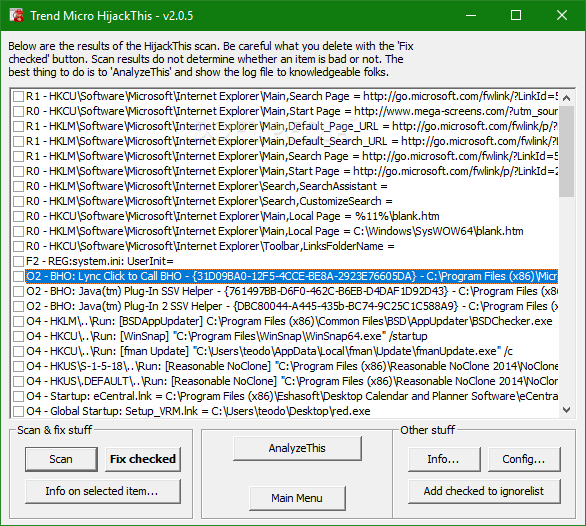
Task: Click the Scan button
Action: click(x=61, y=459)
